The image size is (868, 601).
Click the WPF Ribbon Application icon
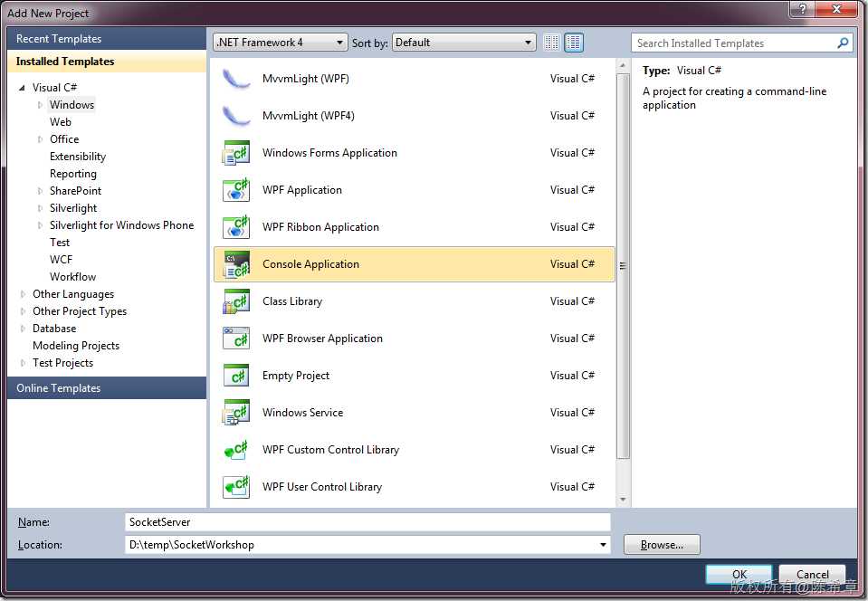(236, 227)
